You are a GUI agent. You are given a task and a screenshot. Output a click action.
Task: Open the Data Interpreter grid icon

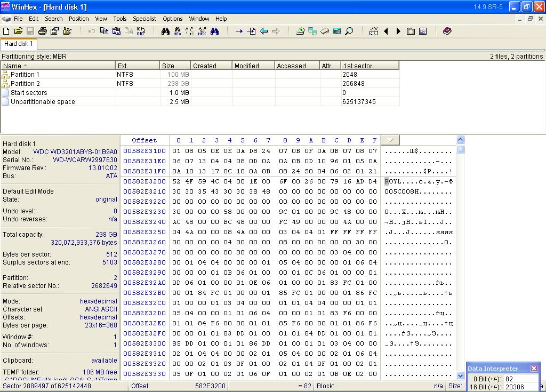click(423, 31)
